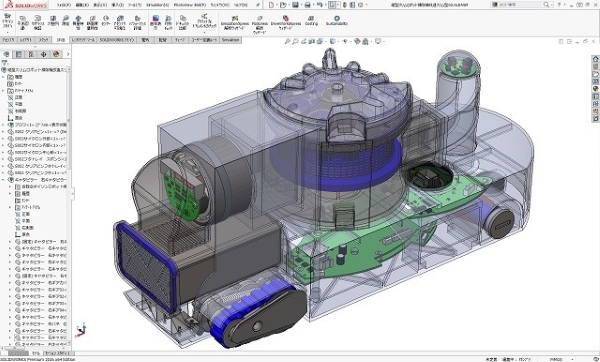Open the SimulationXpress analysis wizard
600x362 pixels.
[235, 23]
